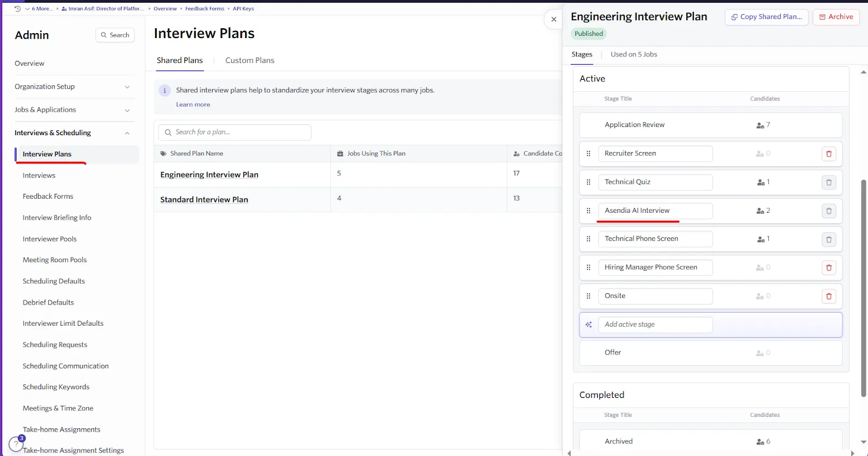Delete the Onsite stage
Screen dimensions: 868x456
click(x=828, y=296)
